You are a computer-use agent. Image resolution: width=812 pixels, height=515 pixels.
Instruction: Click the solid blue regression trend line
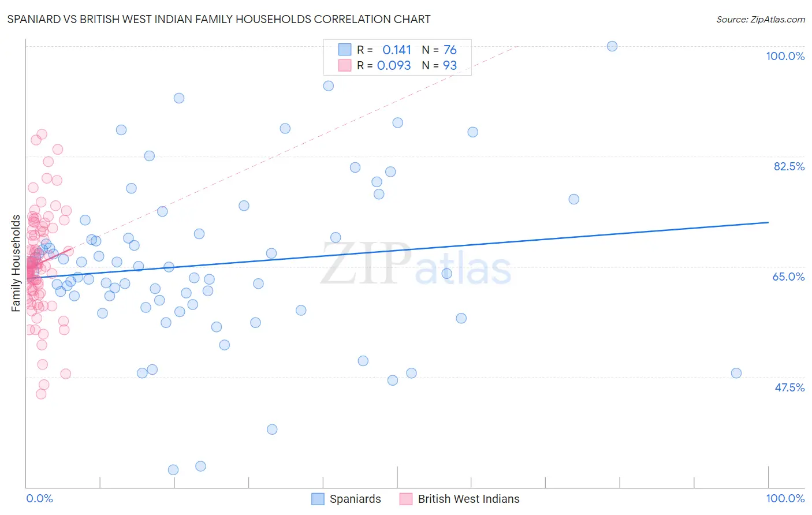point(397,250)
